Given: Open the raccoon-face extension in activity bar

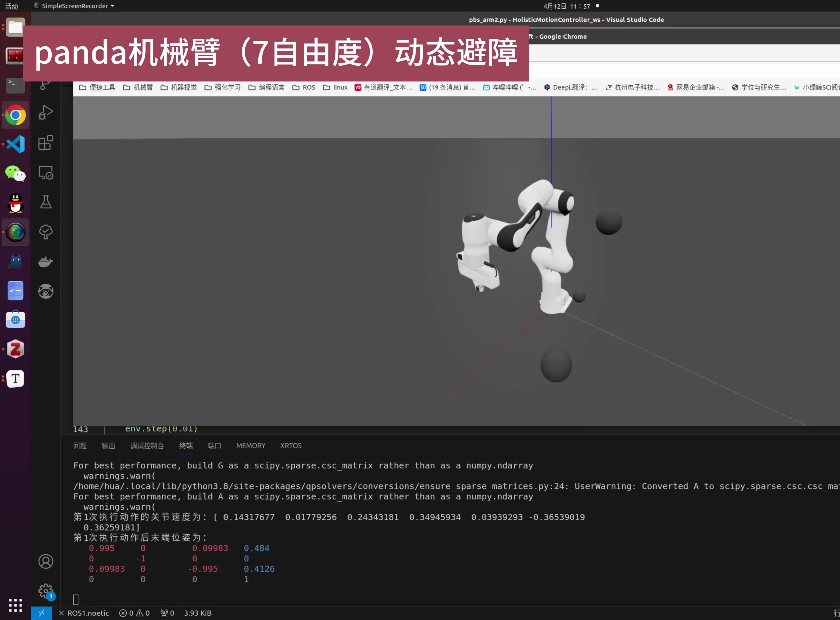Looking at the screenshot, I should point(46,291).
